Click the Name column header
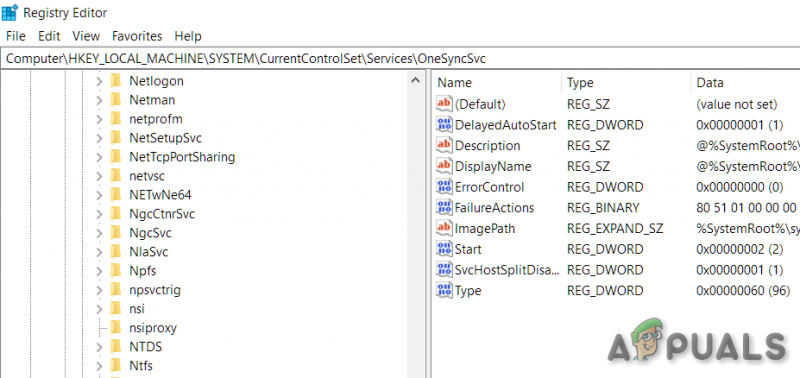This screenshot has height=378, width=800. tap(497, 83)
